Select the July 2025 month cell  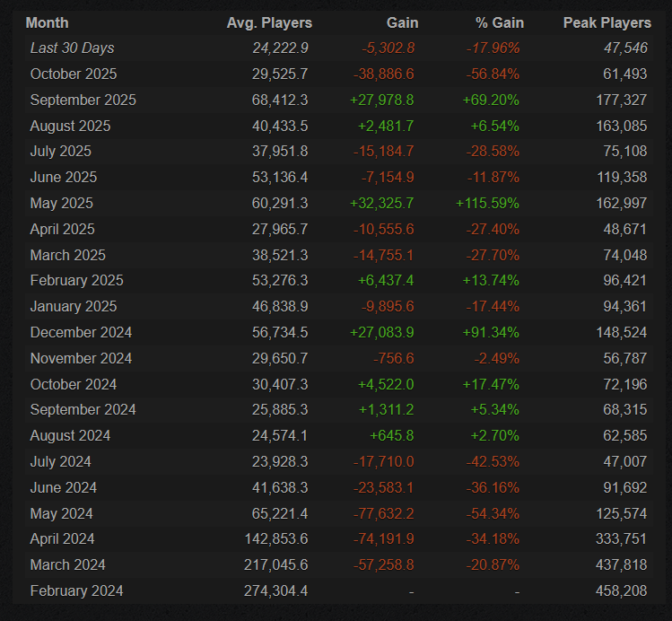coord(60,152)
